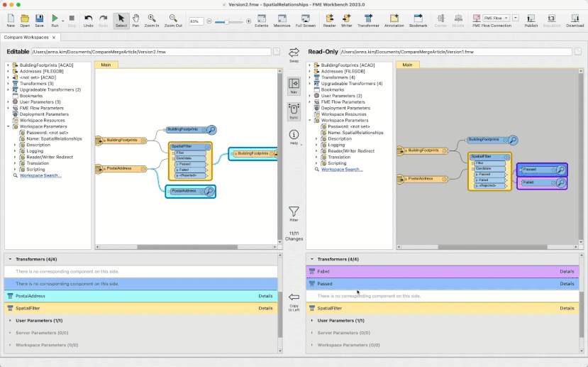Select Main tab in Editable canvas
Screen dimensions: 588x367
(106, 65)
